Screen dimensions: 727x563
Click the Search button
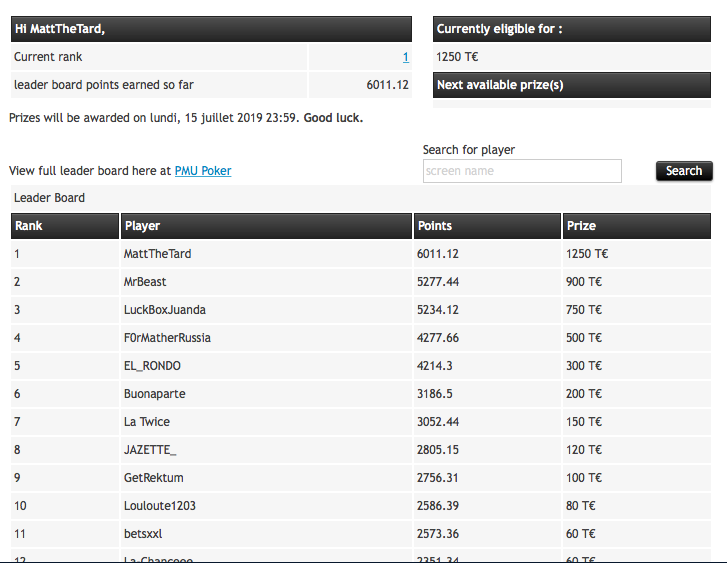[x=684, y=171]
